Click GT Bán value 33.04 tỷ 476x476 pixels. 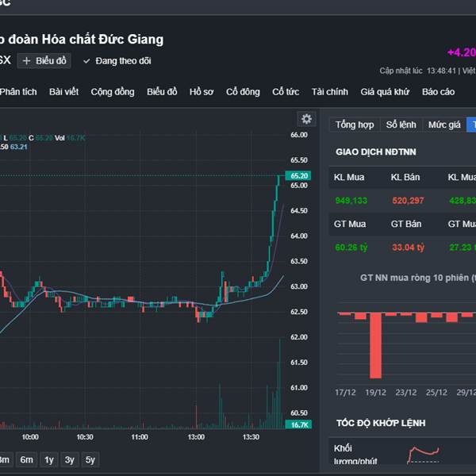[408, 248]
